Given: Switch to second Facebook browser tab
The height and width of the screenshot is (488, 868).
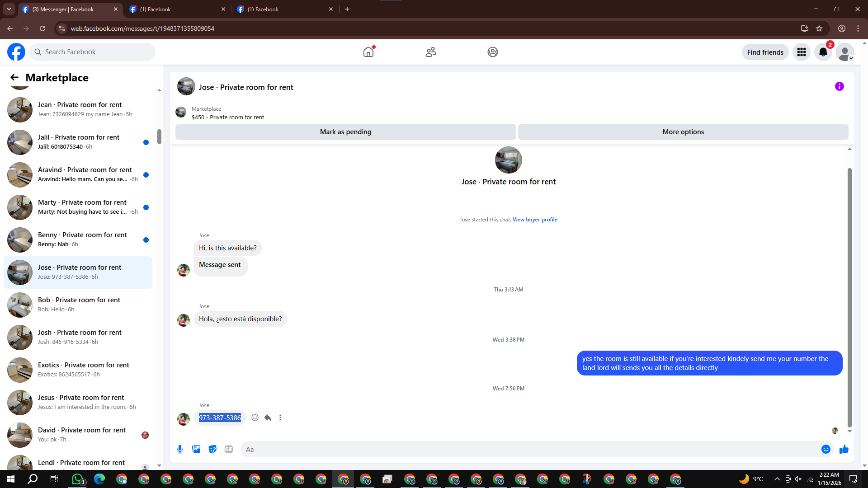Looking at the screenshot, I should tap(176, 9).
